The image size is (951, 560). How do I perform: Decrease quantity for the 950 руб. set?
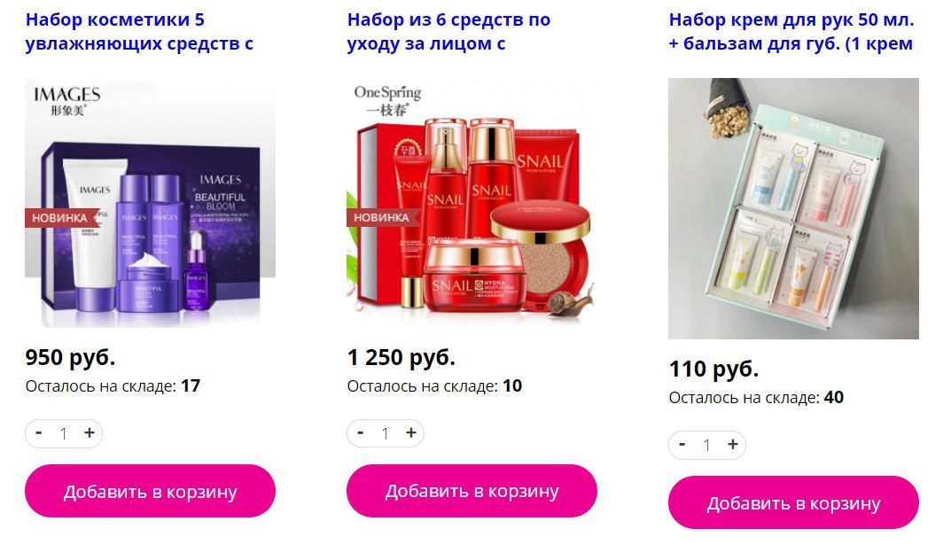point(39,432)
